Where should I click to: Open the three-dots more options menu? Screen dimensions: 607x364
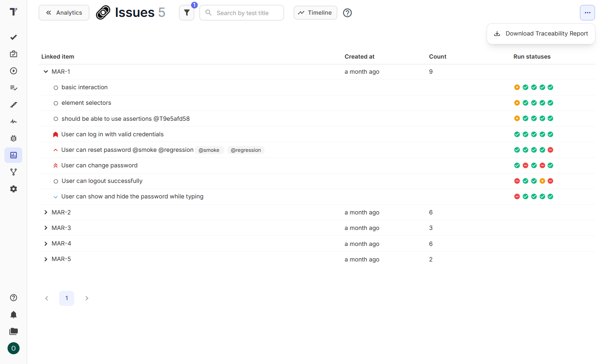(587, 13)
